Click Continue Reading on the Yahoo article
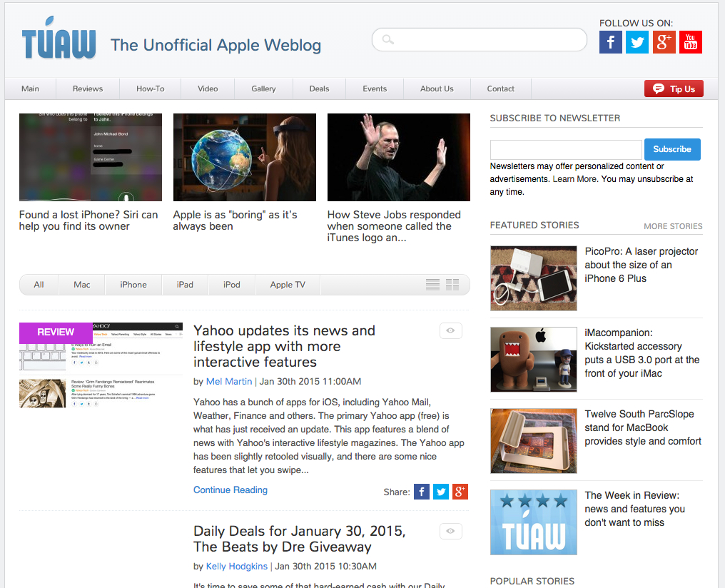The width and height of the screenshot is (725, 588). 230,490
